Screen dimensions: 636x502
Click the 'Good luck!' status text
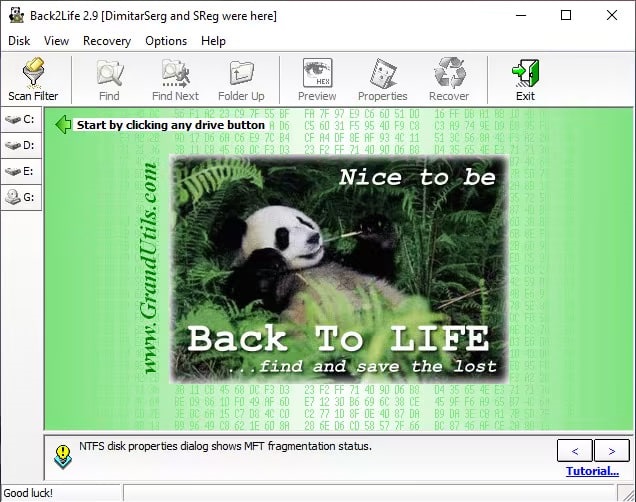tap(28, 493)
